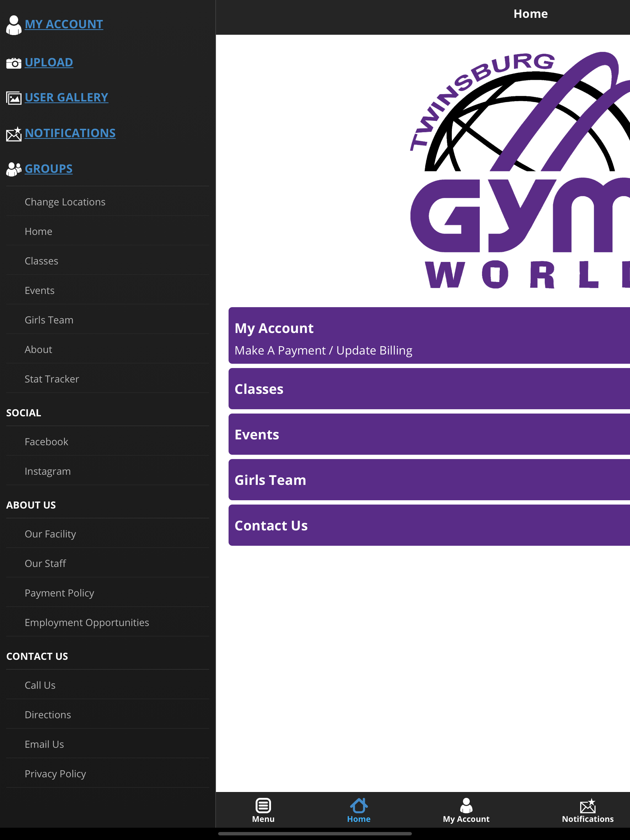Viewport: 630px width, 840px height.
Task: Select About in the side menu
Action: (x=108, y=349)
